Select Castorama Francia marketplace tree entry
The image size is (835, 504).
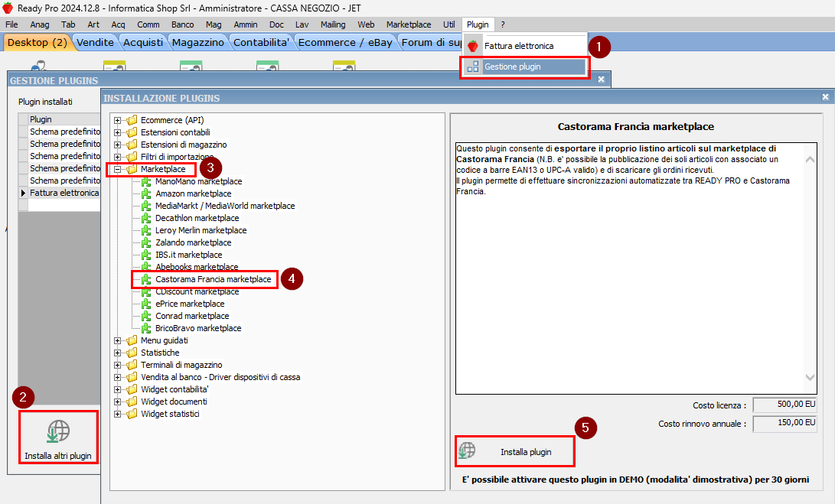213,279
